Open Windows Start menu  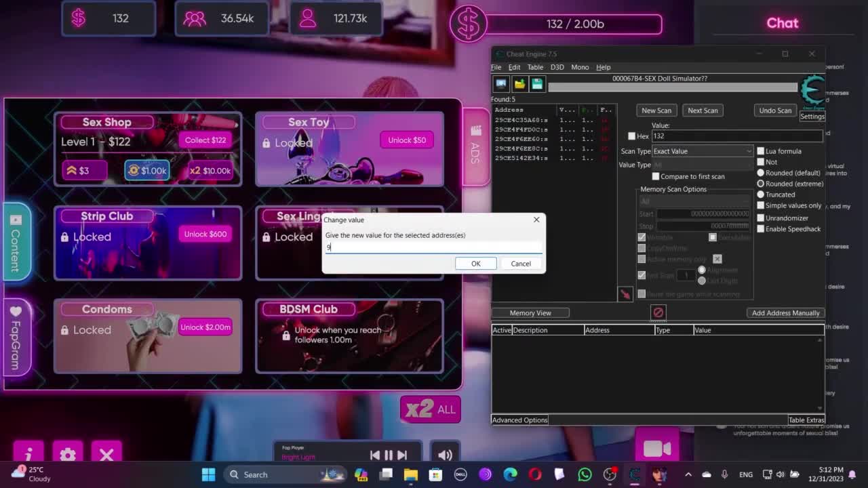(208, 474)
